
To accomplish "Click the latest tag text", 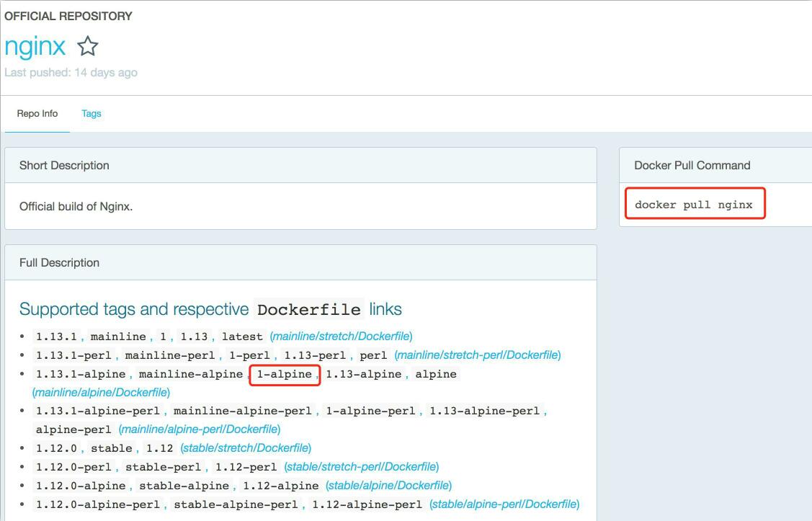I will tap(242, 337).
